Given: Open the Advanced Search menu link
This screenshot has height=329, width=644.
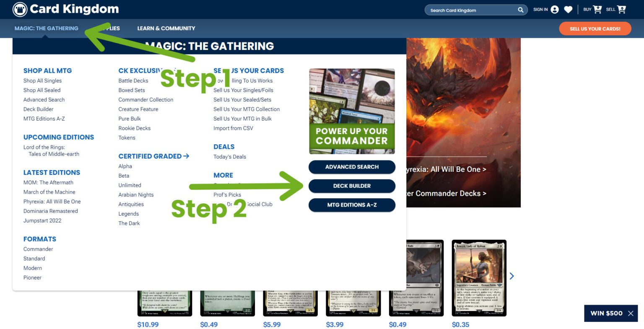Looking at the screenshot, I should pos(44,100).
